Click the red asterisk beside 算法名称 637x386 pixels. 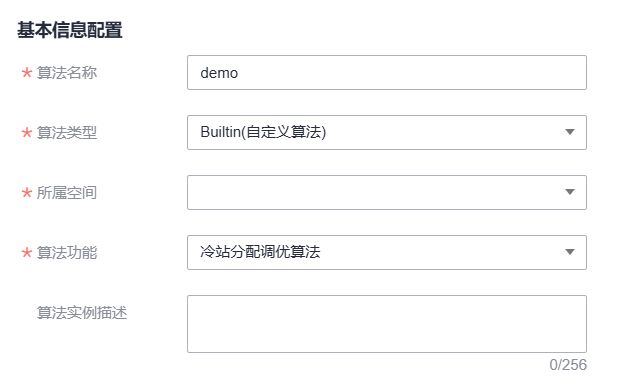tap(27, 73)
